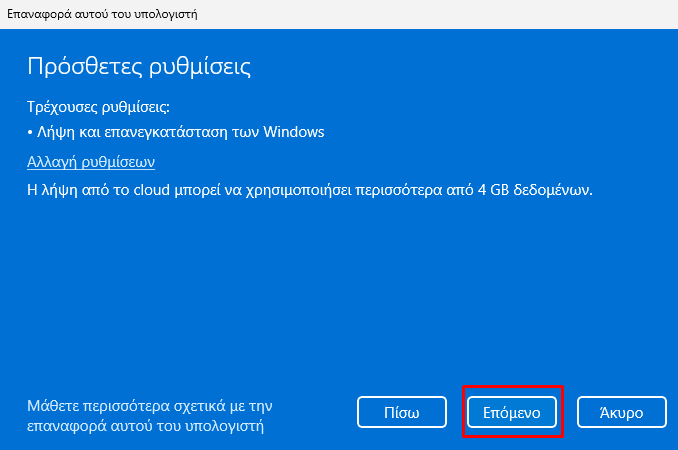Click the second line of the learn-more link
Image resolution: width=678 pixels, height=450 pixels.
point(145,426)
